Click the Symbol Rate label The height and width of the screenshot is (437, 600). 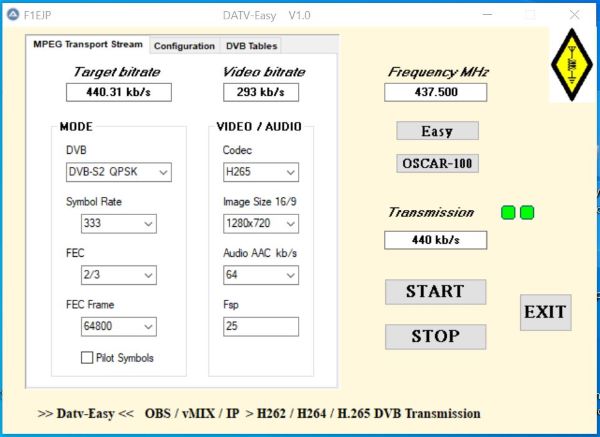coord(94,202)
